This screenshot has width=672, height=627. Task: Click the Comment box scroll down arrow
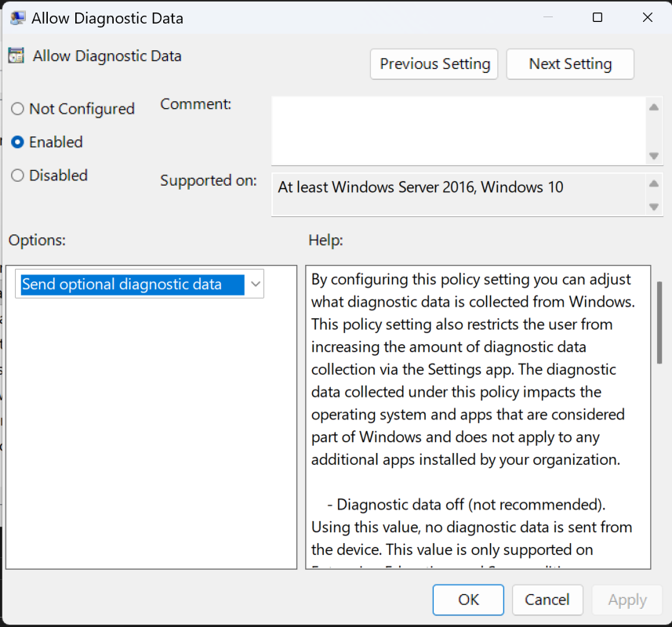tap(654, 155)
